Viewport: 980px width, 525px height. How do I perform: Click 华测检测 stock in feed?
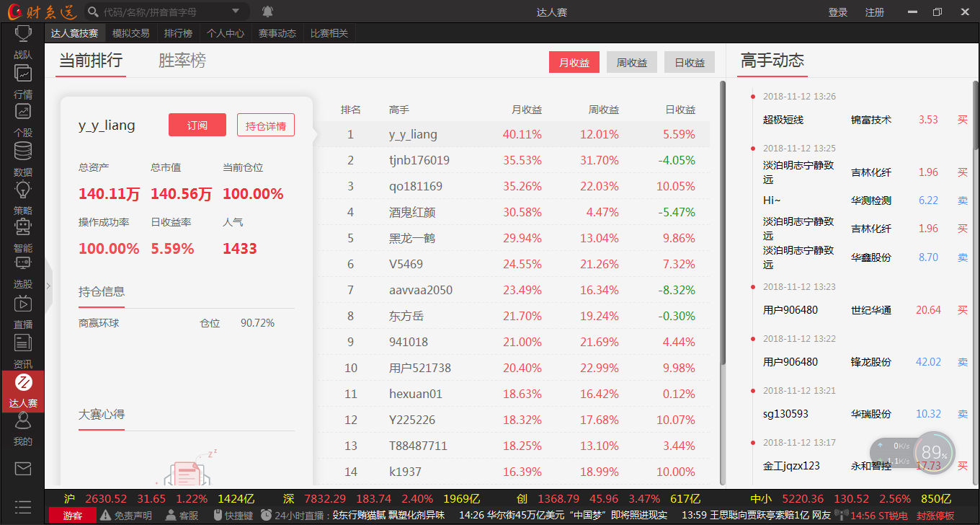870,200
